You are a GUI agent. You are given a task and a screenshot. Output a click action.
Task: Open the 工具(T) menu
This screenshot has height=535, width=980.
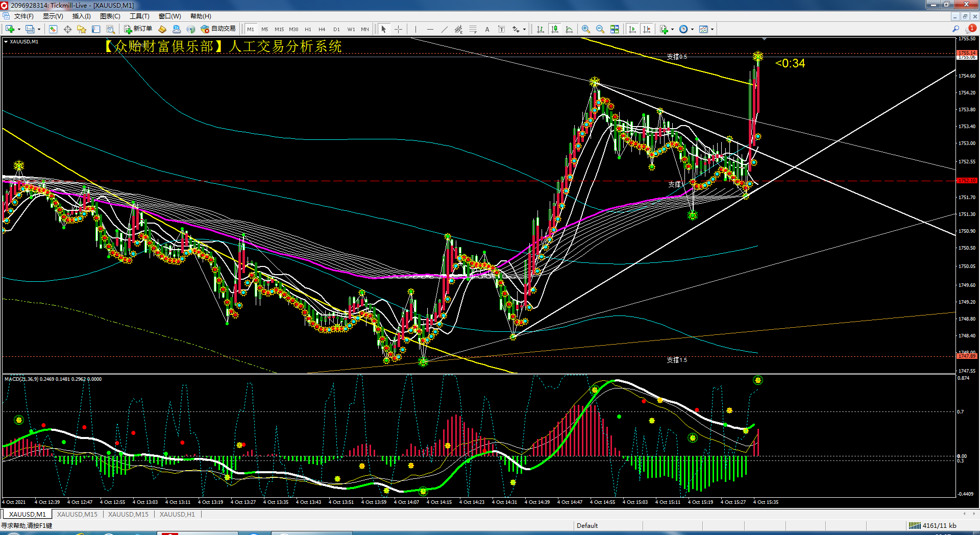pos(139,16)
